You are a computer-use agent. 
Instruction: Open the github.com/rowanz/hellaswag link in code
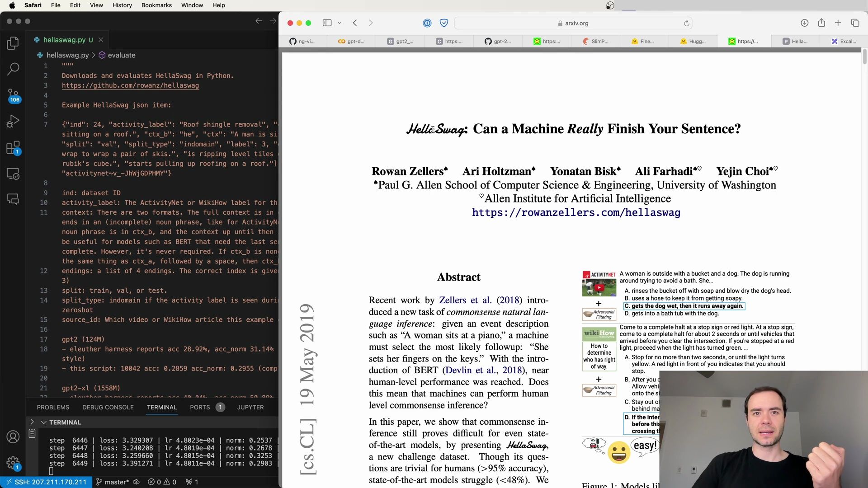pyautogui.click(x=130, y=85)
